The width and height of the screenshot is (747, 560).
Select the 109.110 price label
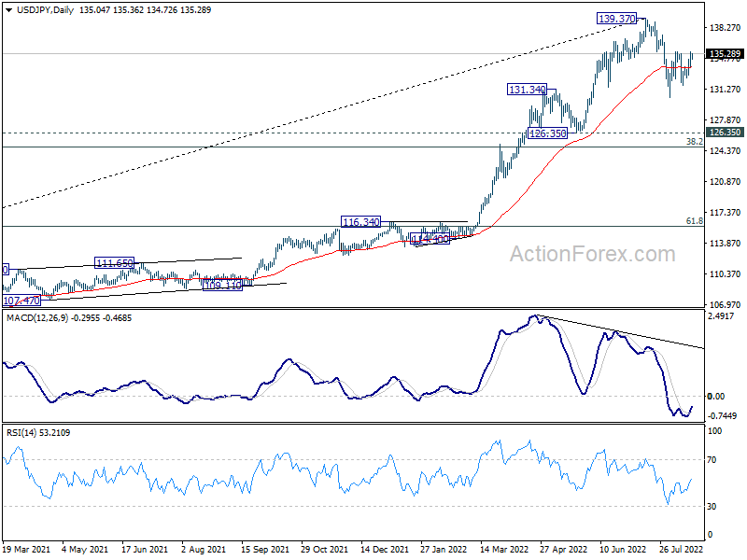[x=222, y=285]
